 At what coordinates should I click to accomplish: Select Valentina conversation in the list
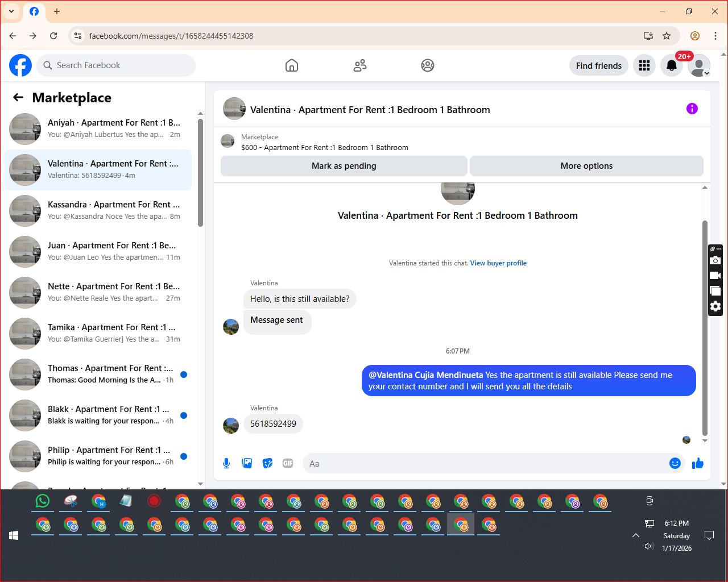(x=98, y=170)
